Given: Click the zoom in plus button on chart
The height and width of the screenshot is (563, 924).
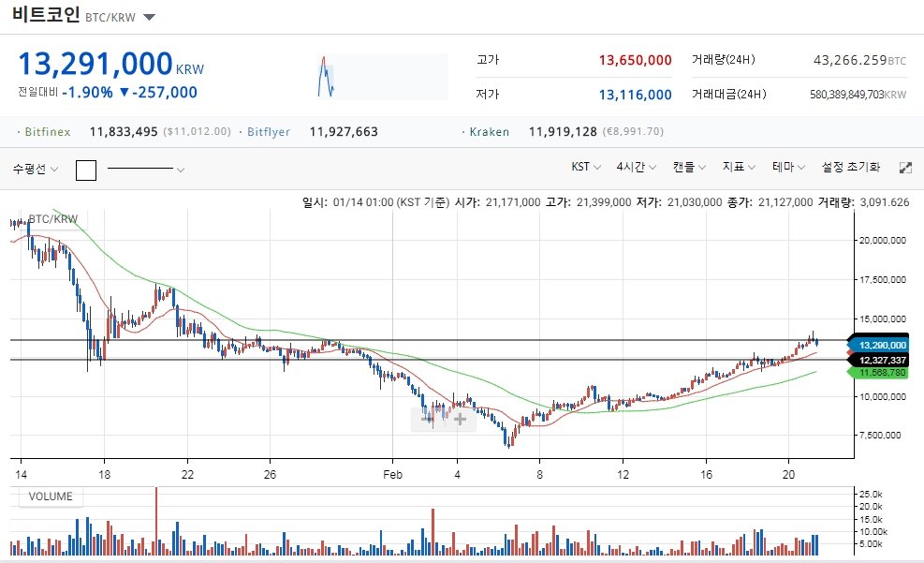Looking at the screenshot, I should pyautogui.click(x=460, y=419).
